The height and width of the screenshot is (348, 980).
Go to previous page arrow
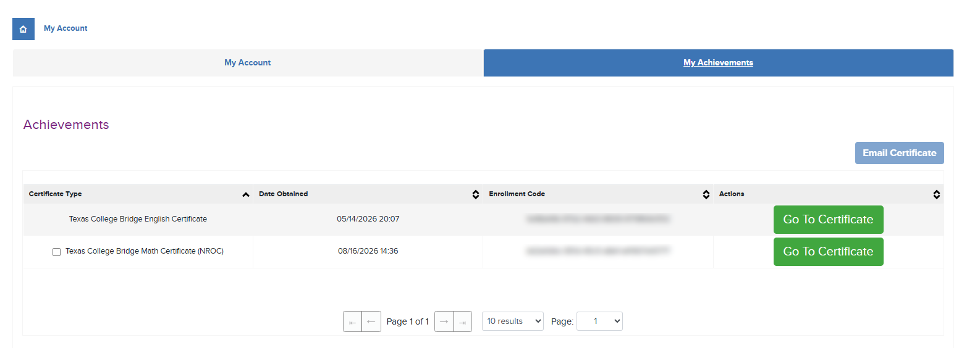click(371, 321)
